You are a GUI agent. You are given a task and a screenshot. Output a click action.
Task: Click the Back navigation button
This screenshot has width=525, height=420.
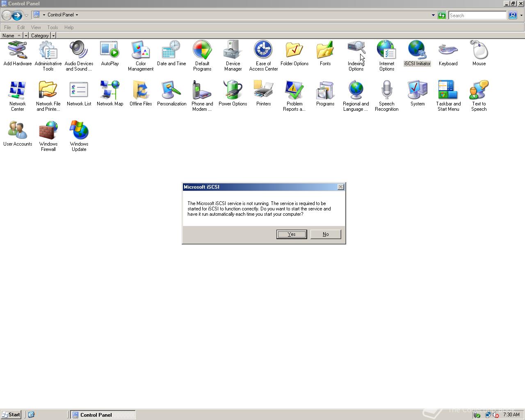[7, 16]
